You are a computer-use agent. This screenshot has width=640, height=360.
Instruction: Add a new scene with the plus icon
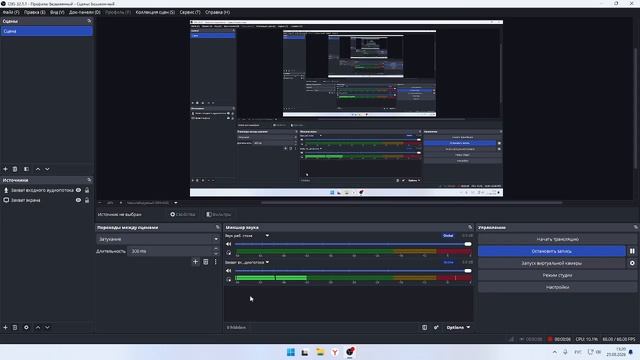[5, 169]
